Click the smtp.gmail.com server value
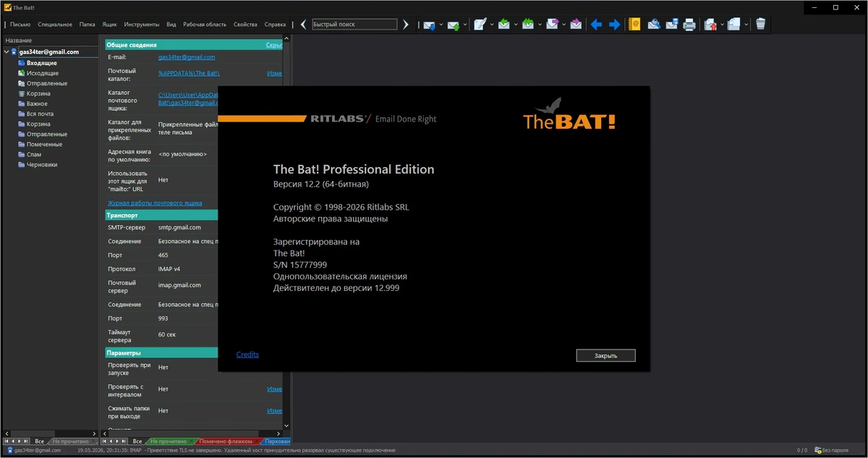This screenshot has height=458, width=868. point(179,227)
